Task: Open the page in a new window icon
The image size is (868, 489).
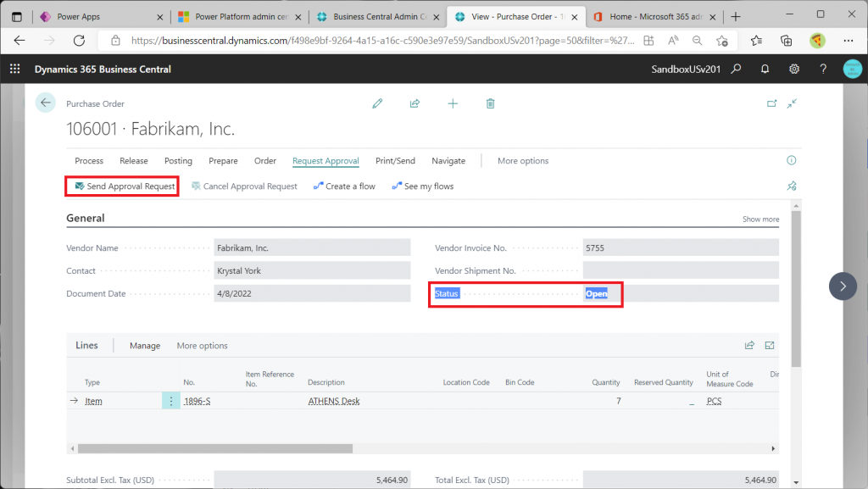Action: coord(771,103)
